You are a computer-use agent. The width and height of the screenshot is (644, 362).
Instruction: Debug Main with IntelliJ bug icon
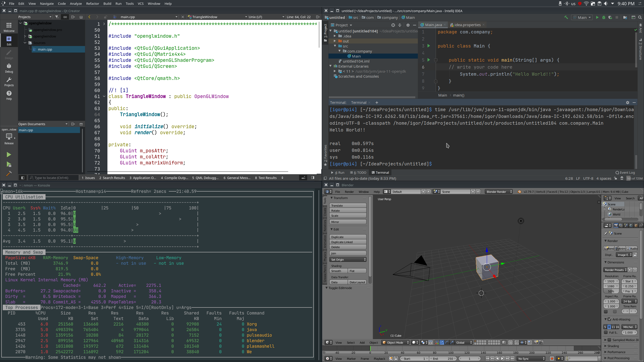(604, 17)
